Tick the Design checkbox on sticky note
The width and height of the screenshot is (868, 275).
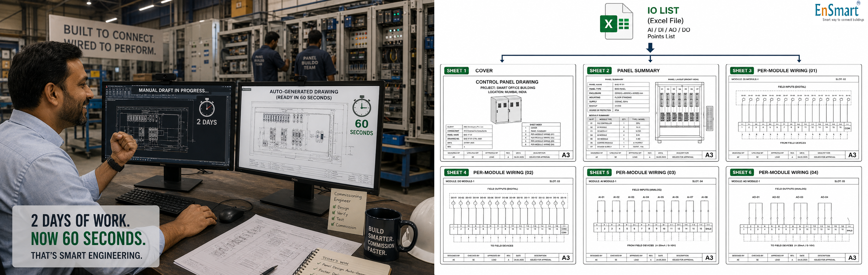point(335,207)
